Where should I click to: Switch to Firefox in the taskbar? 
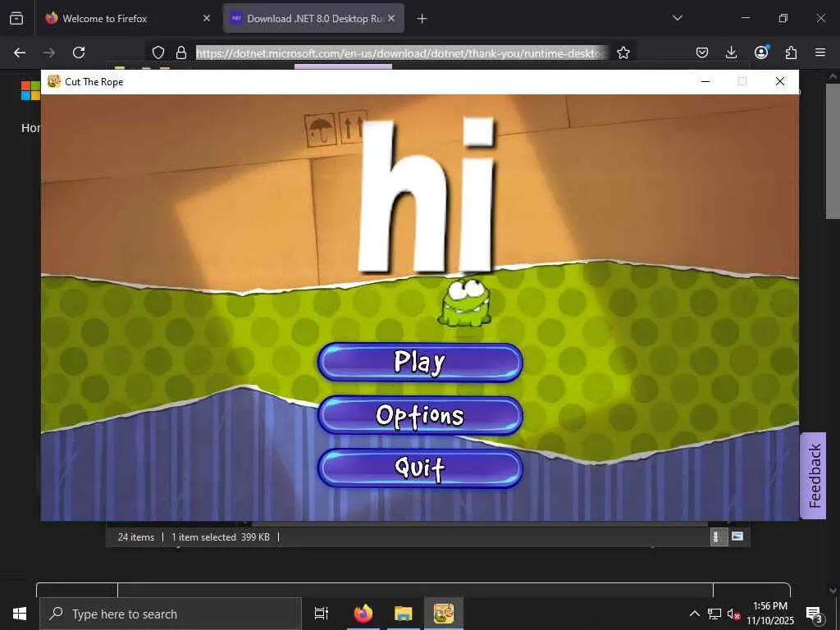point(363,614)
